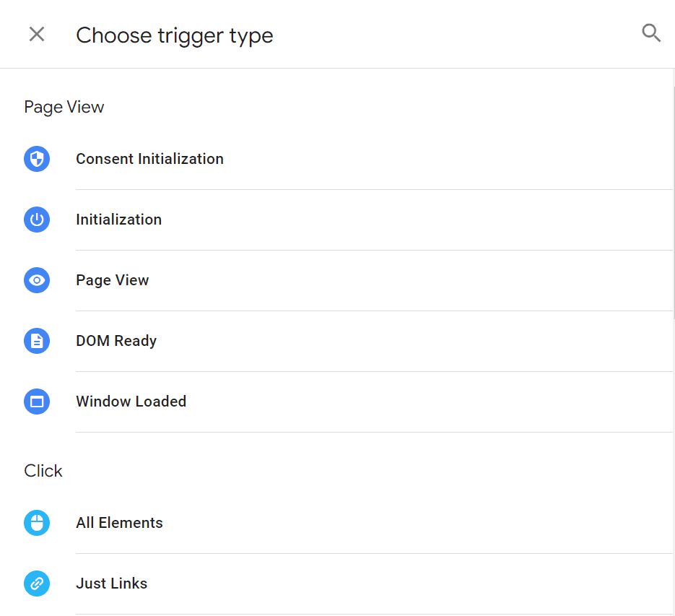
Task: Click the Page View eye icon
Action: pos(37,280)
